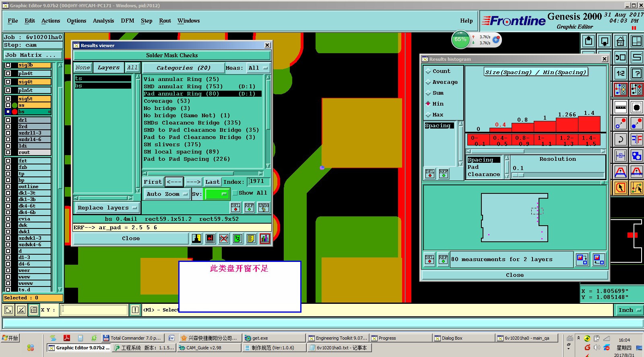Click the blue-to-red dot arrow icon, top toolbar row
Image resolution: width=644 pixels, height=357 pixels.
point(636,123)
